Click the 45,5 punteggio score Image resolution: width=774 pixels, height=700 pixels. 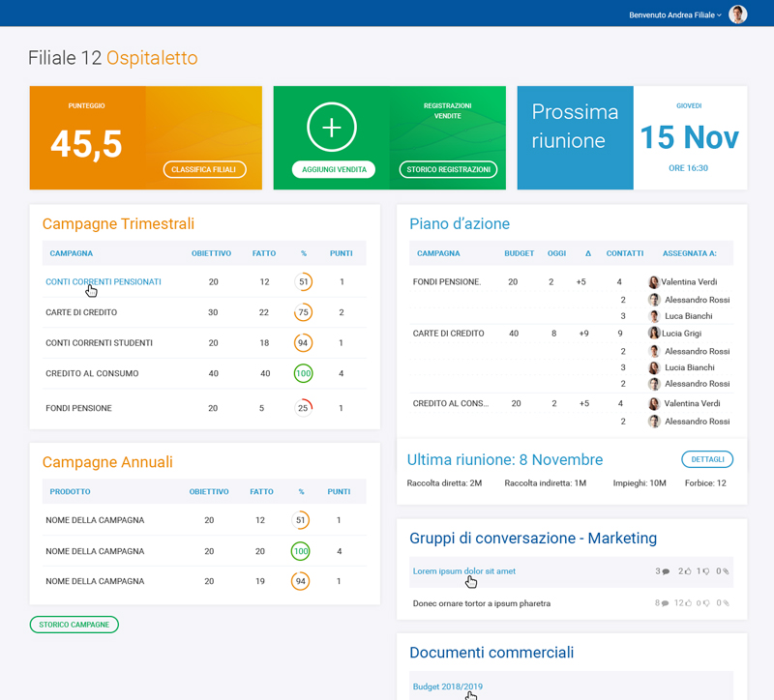pos(86,144)
